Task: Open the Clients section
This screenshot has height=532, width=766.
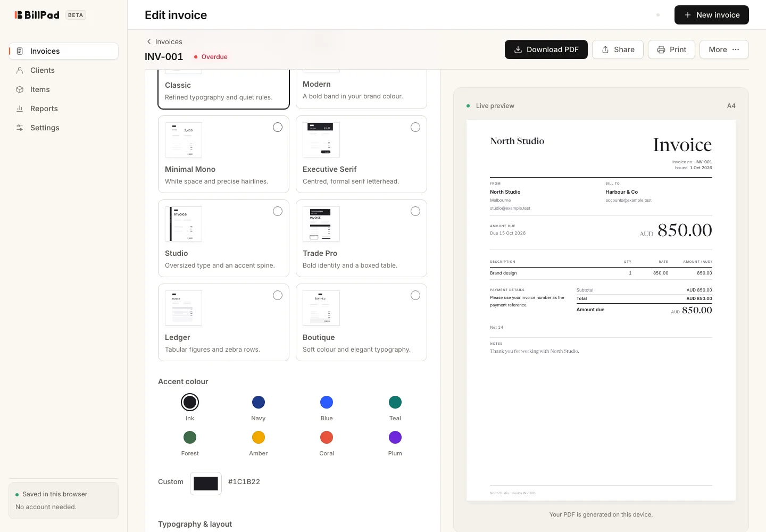Action: click(x=64, y=70)
